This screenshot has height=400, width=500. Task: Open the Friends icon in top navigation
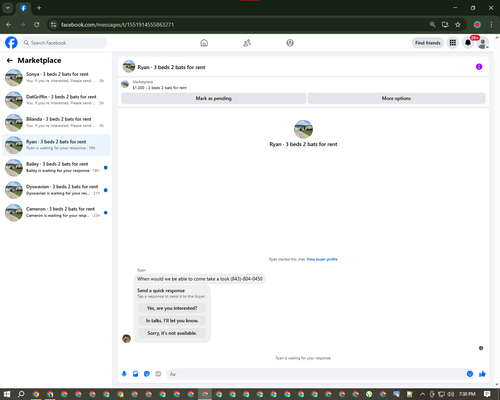point(247,43)
